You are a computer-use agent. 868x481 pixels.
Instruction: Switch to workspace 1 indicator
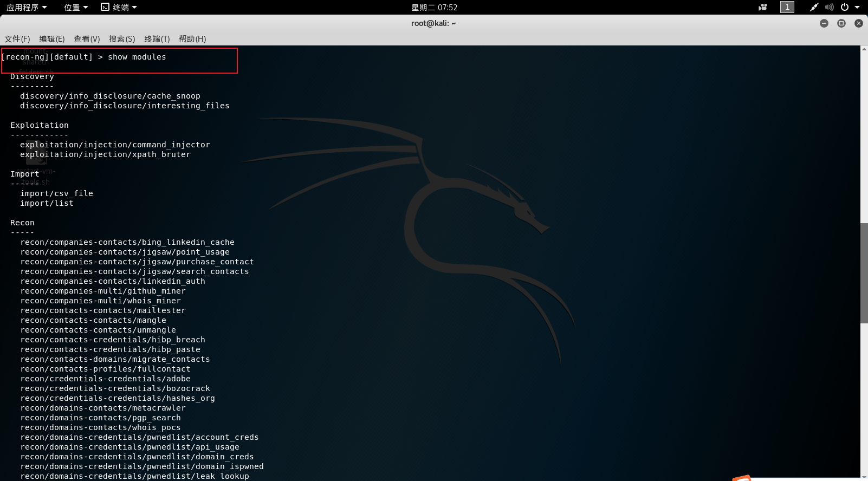tap(787, 7)
